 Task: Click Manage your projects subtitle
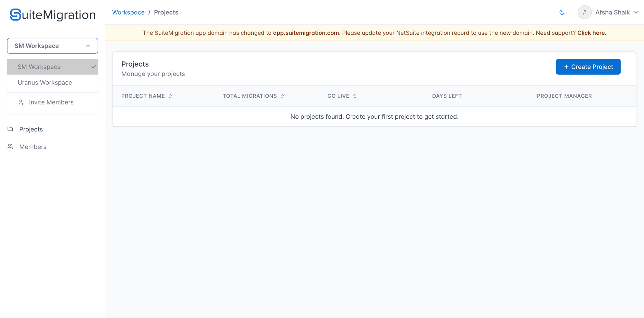pos(153,74)
